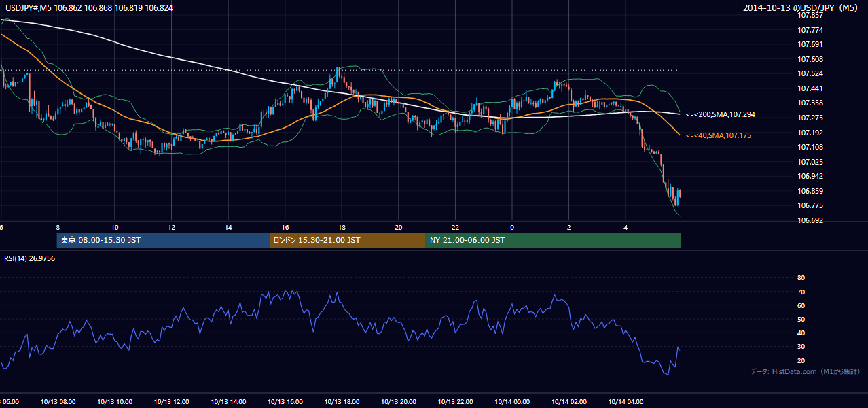Image resolution: width=868 pixels, height=408 pixels.
Task: Click the 40 SMA 107.175 label
Action: [719, 136]
